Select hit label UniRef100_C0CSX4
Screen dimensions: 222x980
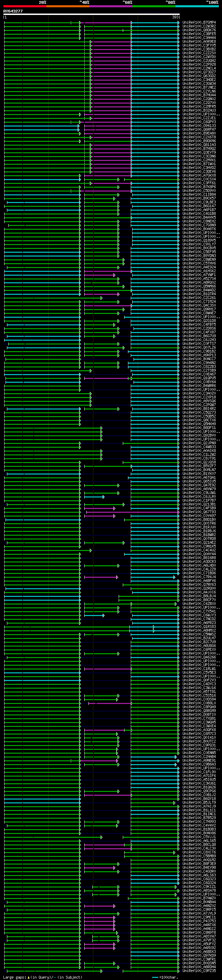pos(199,179)
